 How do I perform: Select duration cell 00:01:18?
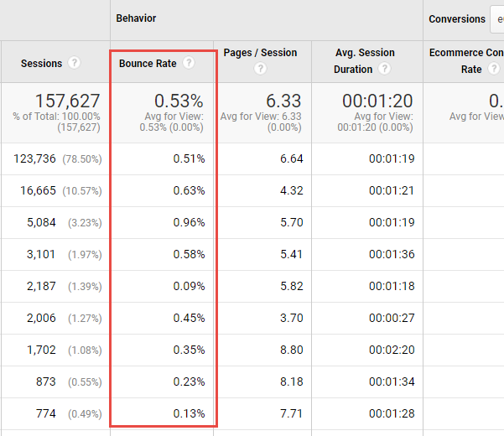392,286
